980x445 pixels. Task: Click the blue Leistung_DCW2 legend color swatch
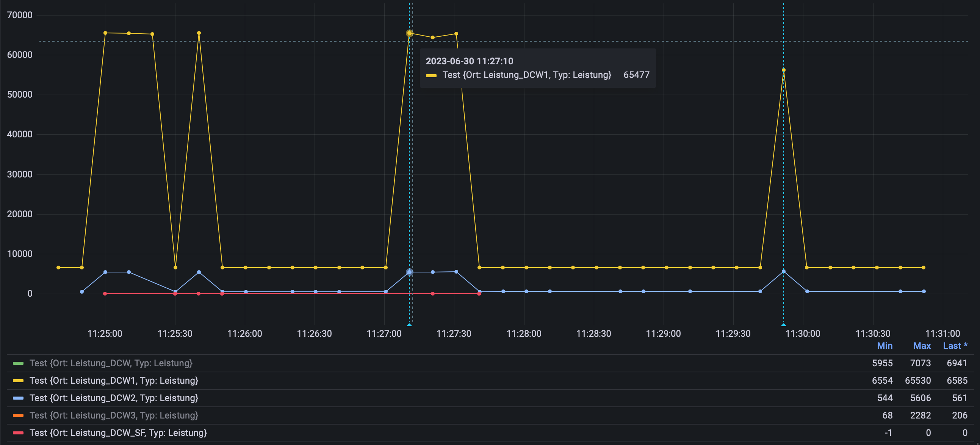click(x=18, y=398)
